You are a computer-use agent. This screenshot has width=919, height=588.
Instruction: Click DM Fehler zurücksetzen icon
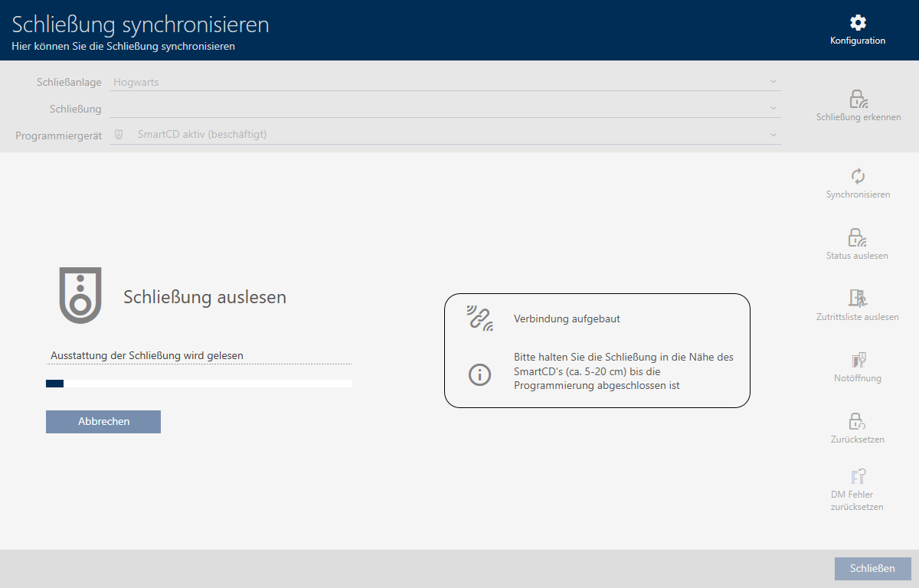click(x=857, y=476)
